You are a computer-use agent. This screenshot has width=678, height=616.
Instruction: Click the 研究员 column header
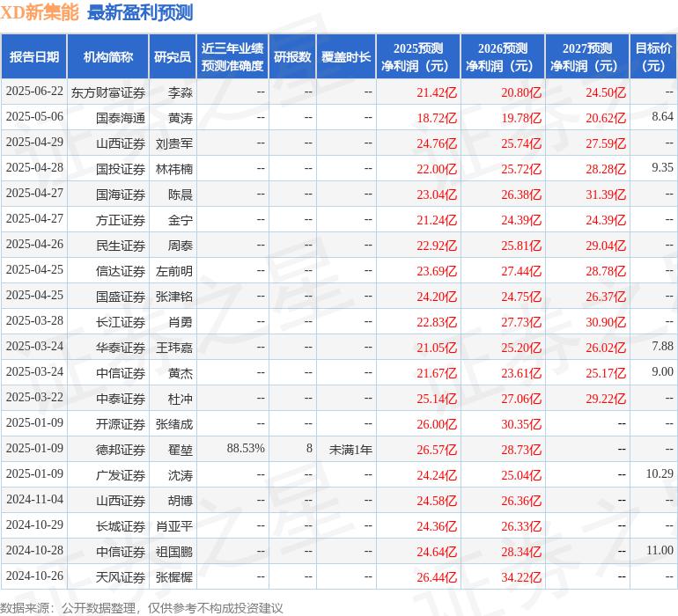(x=173, y=56)
